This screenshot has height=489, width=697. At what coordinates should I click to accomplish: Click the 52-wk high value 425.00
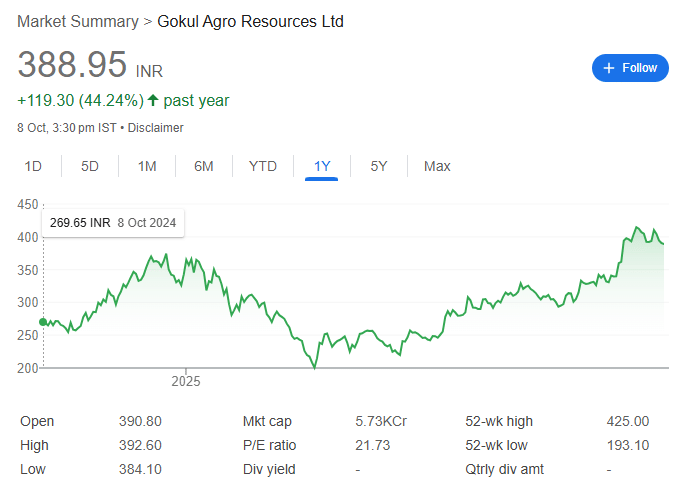(627, 422)
